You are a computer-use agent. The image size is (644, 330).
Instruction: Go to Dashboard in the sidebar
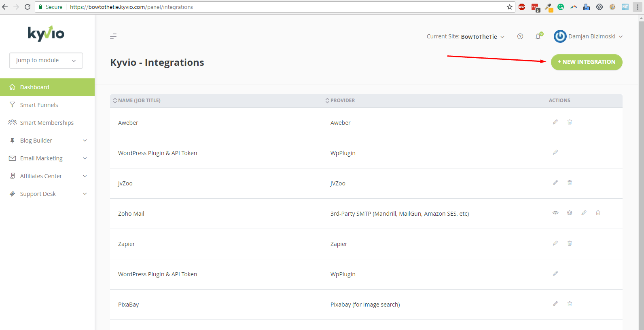coord(47,87)
